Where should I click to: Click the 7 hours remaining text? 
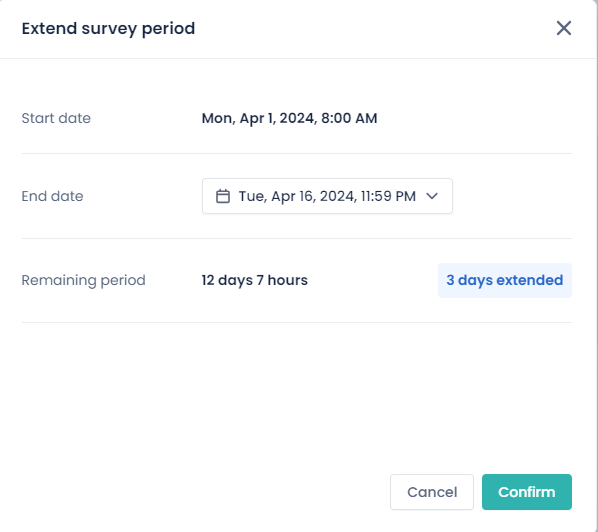pyautogui.click(x=282, y=280)
